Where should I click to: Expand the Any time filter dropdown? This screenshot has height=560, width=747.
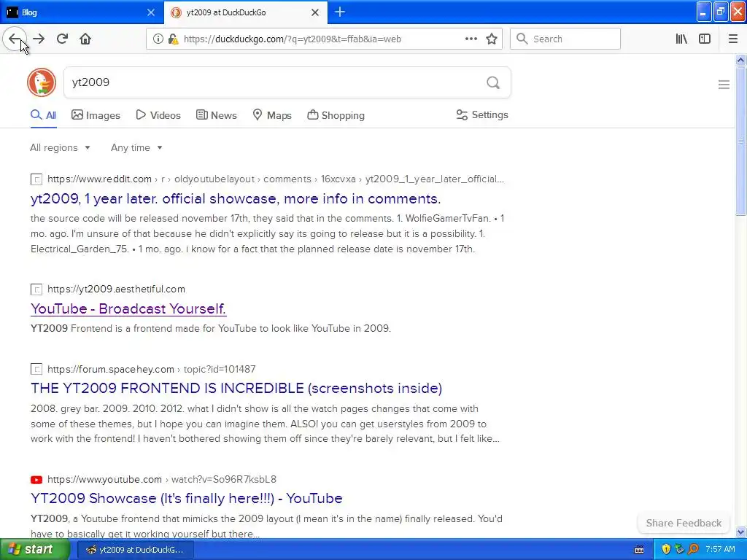[136, 147]
